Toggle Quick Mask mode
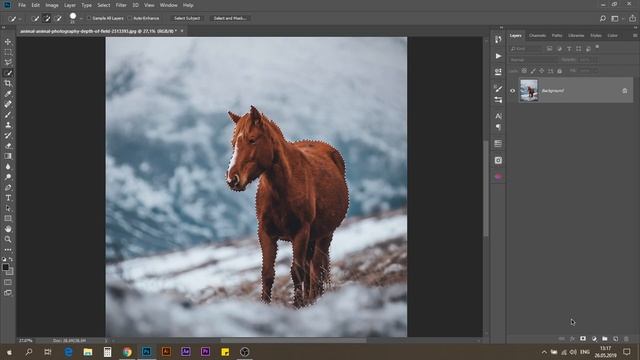This screenshot has height=360, width=640. 8,282
